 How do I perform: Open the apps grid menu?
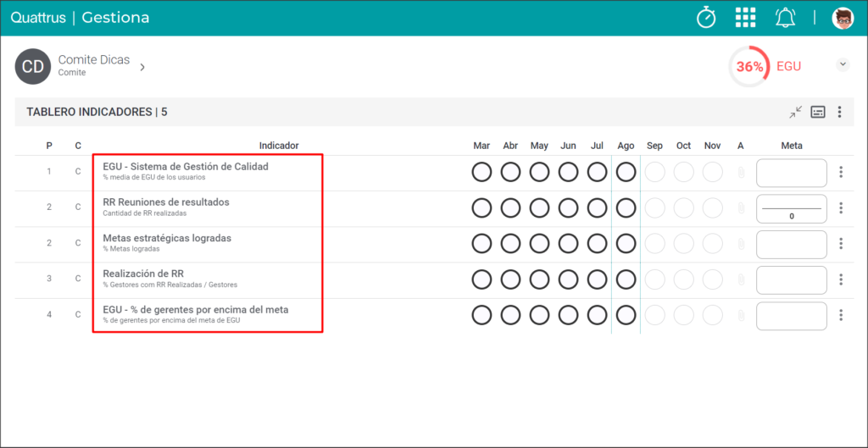click(745, 18)
